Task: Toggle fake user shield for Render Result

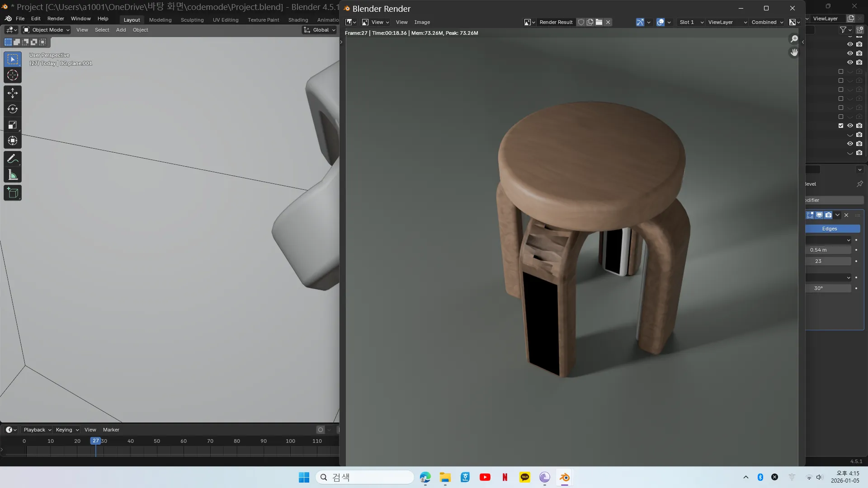Action: click(x=581, y=22)
